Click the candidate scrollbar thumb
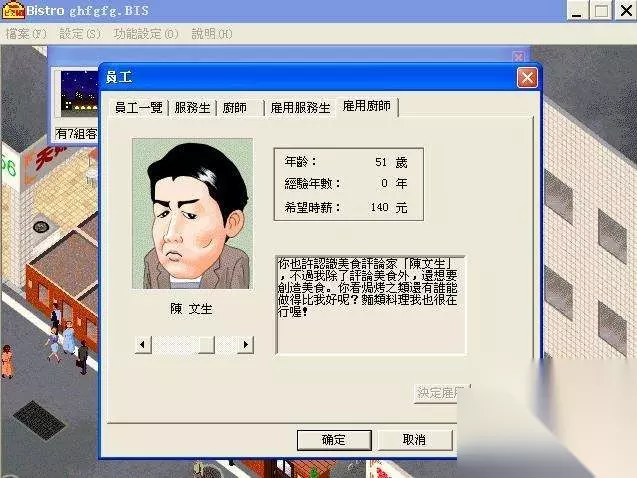This screenshot has width=637, height=478. [x=206, y=345]
